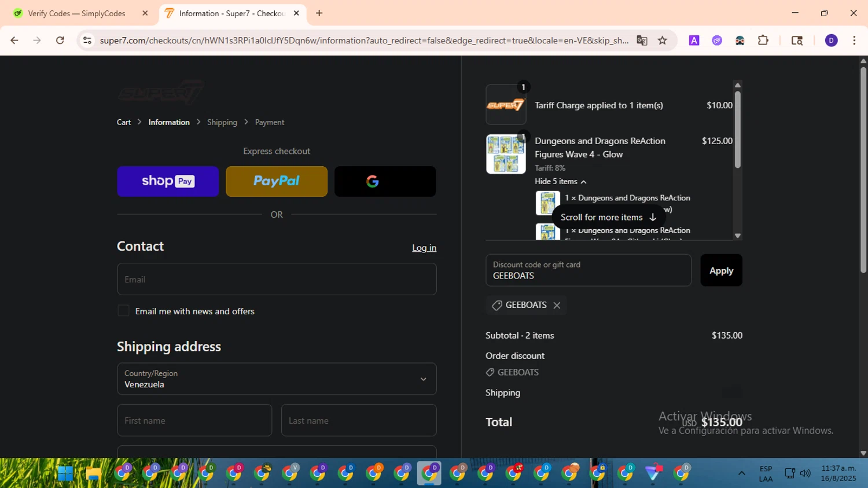Focus the Discount code or gift card field
The image size is (868, 488).
point(589,270)
